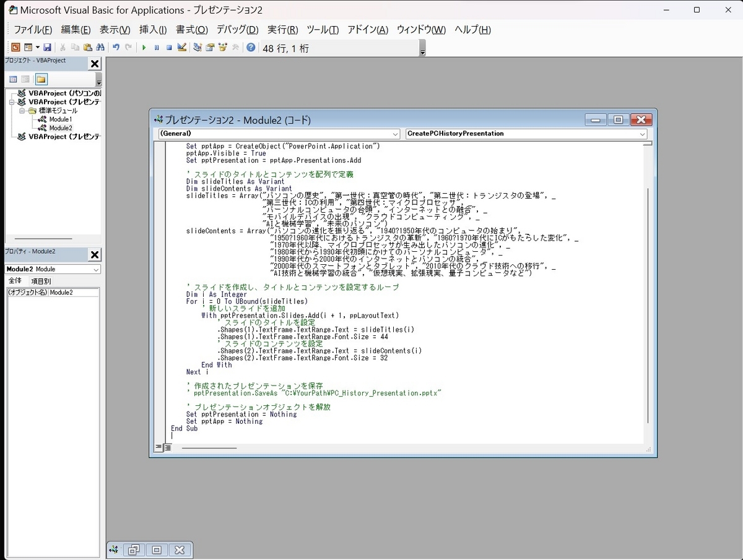This screenshot has height=560, width=743.
Task: Open Project Explorer via toolbar icon
Action: pos(198,47)
